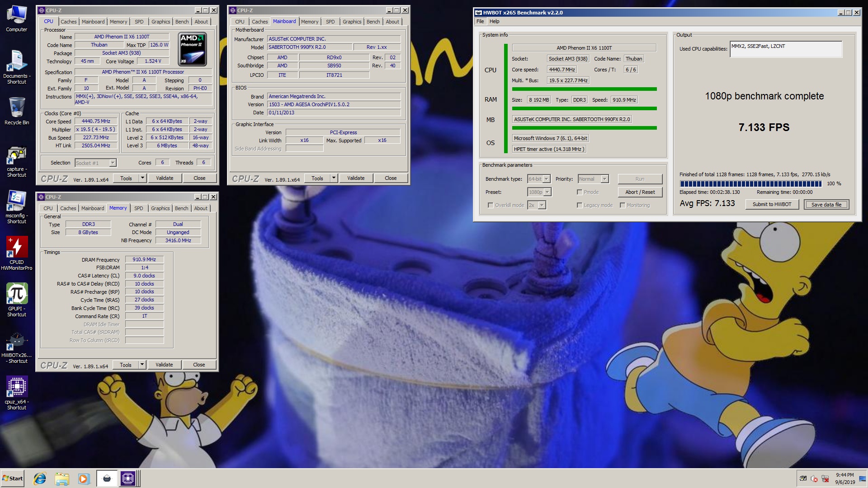Click the Used CPU capabilities text box
Viewport: 868px width, 488px height.
tap(786, 49)
